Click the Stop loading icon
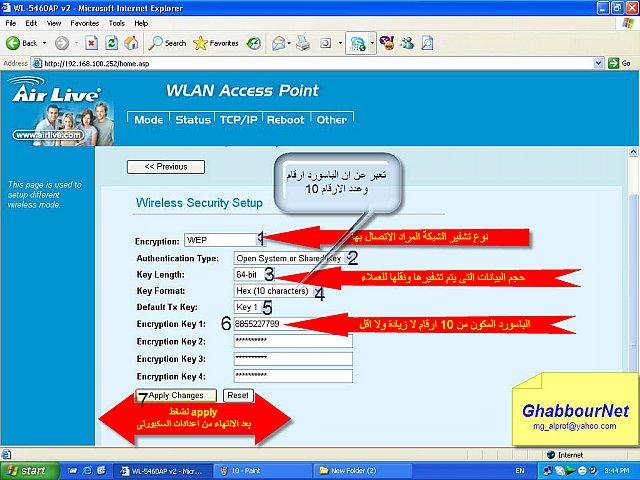The height and width of the screenshot is (480, 640). pyautogui.click(x=92, y=43)
